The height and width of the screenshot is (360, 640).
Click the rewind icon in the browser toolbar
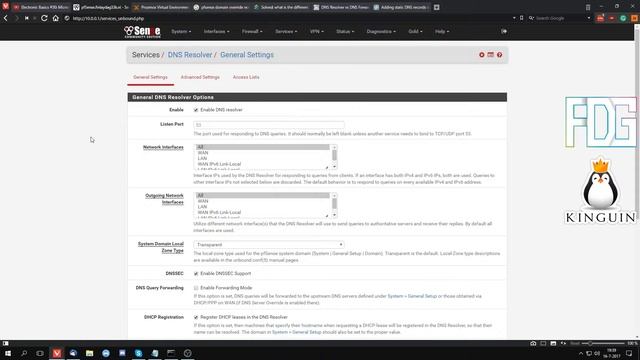(x=27, y=18)
